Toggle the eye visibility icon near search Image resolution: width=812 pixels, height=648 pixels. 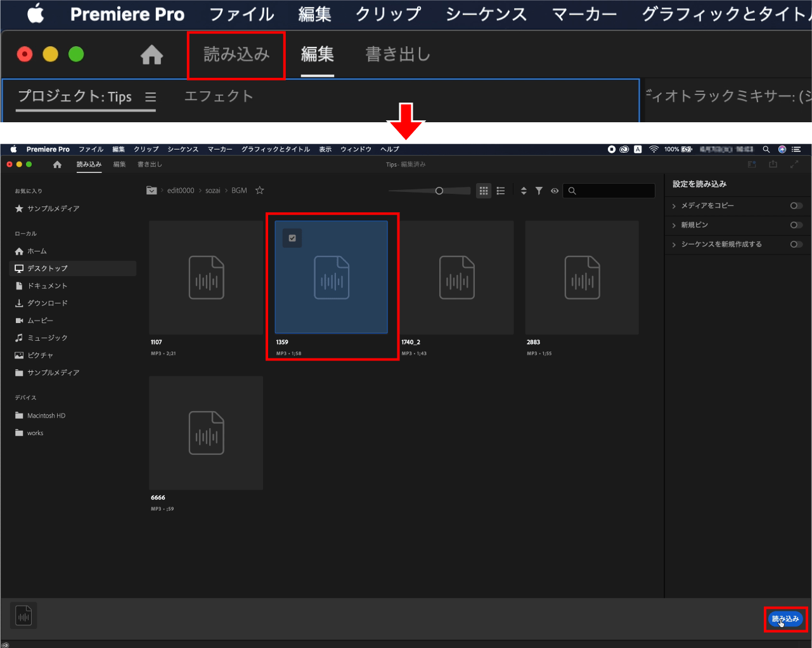(x=555, y=191)
